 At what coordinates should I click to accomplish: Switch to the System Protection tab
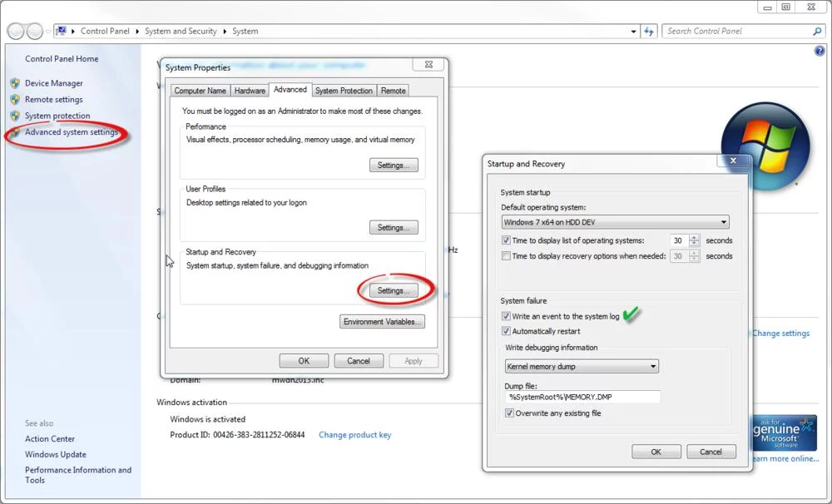point(344,91)
